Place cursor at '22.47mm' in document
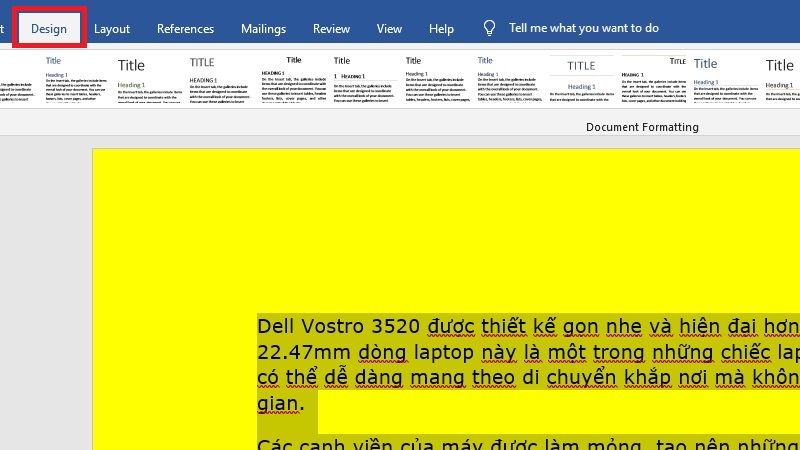The width and height of the screenshot is (800, 450). [295, 353]
